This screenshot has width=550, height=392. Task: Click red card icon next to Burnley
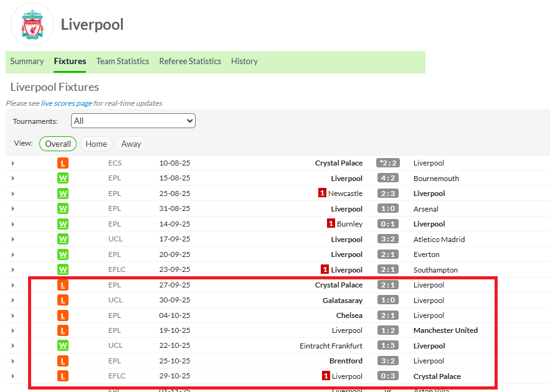click(x=331, y=224)
